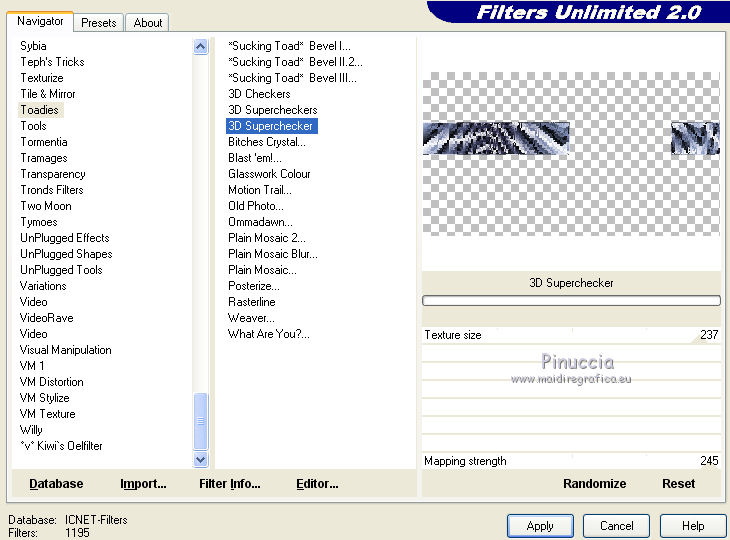The height and width of the screenshot is (540, 730).
Task: Select the UnPlugged Tools category
Action: pos(61,270)
